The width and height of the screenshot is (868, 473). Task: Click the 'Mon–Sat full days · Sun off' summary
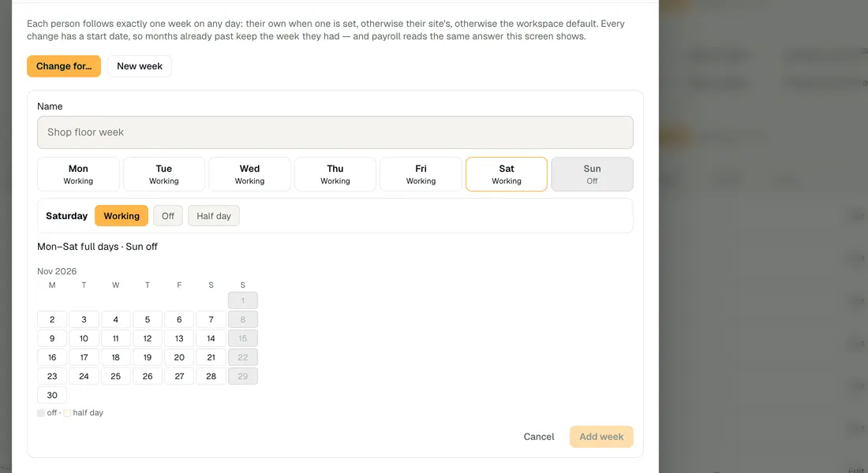click(97, 247)
